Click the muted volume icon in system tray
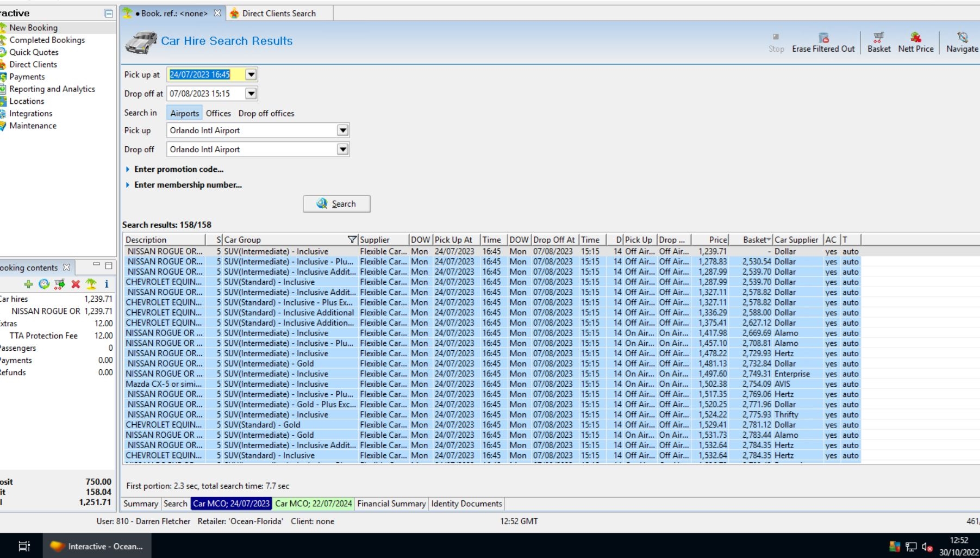 927,547
